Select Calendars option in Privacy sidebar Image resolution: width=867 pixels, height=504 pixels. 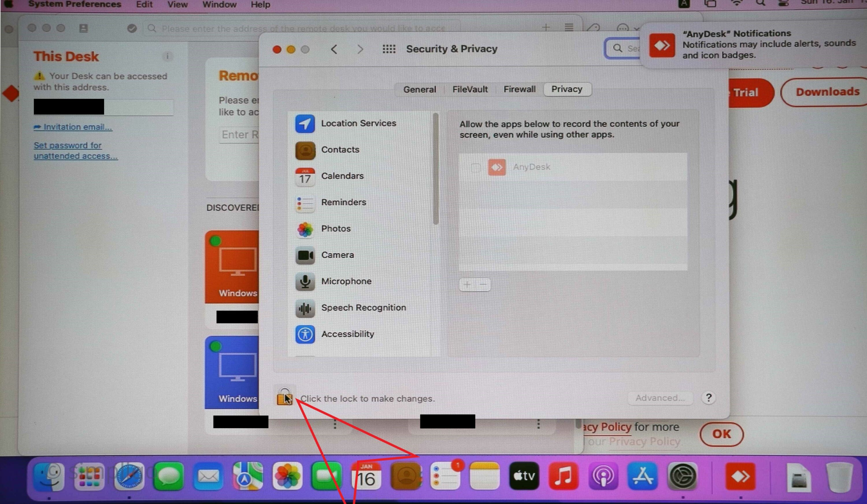click(342, 175)
